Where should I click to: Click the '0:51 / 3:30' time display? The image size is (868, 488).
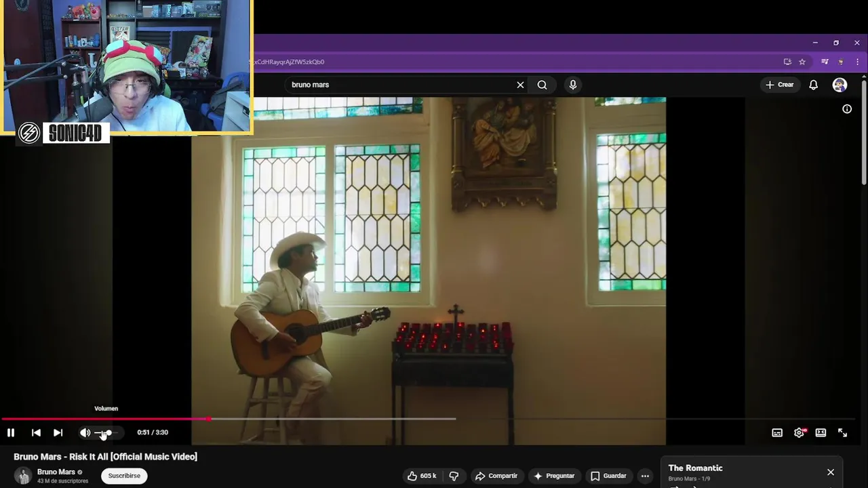[x=153, y=432]
